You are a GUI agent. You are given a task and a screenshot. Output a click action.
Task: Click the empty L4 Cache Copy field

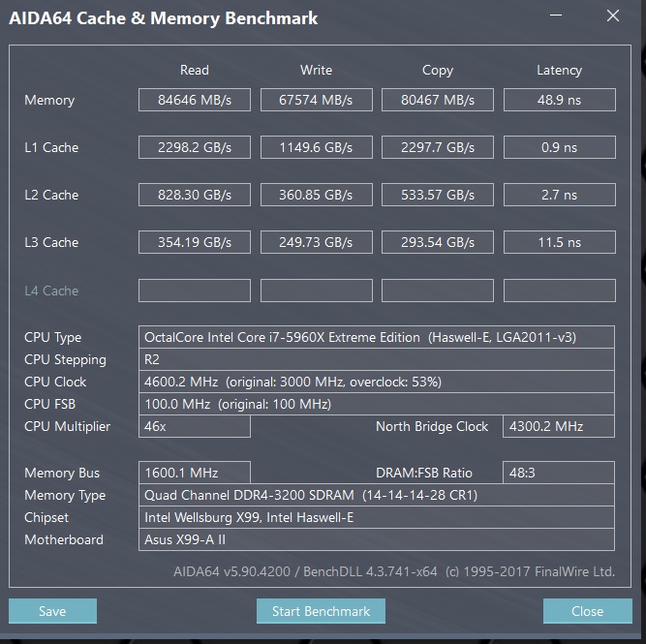point(438,291)
